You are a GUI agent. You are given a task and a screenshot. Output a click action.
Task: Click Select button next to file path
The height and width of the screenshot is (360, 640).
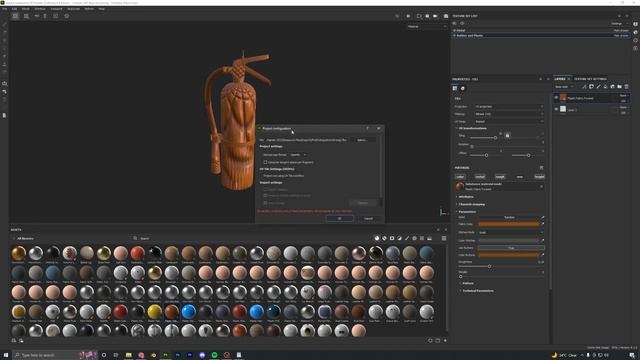pyautogui.click(x=362, y=140)
